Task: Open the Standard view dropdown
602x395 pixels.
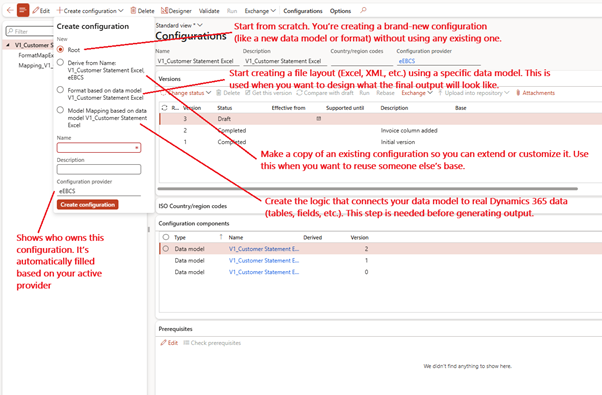Action: point(179,25)
